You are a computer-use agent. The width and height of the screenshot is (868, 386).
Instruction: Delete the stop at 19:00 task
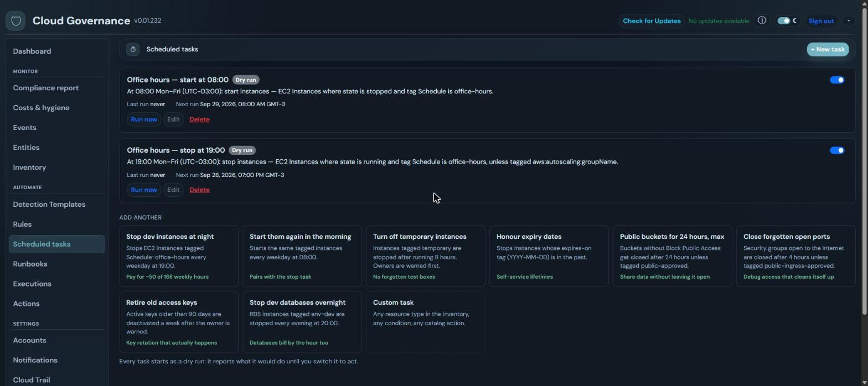199,190
